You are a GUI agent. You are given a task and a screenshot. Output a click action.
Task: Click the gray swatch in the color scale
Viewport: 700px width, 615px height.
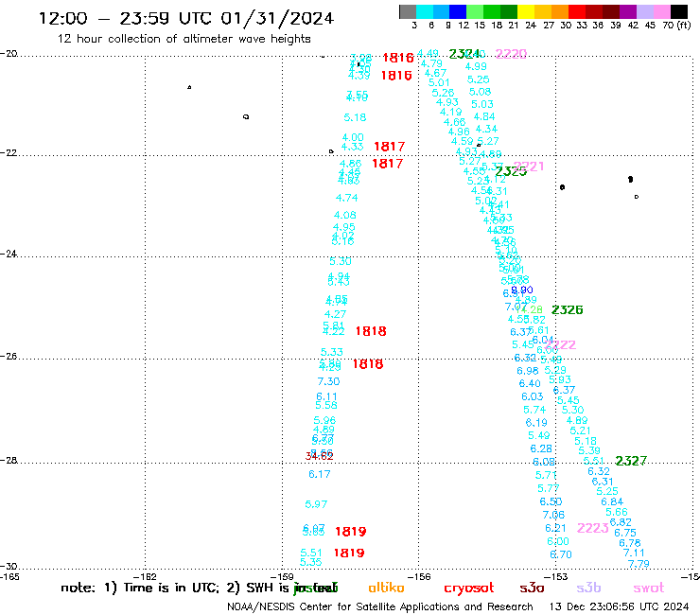coord(408,11)
